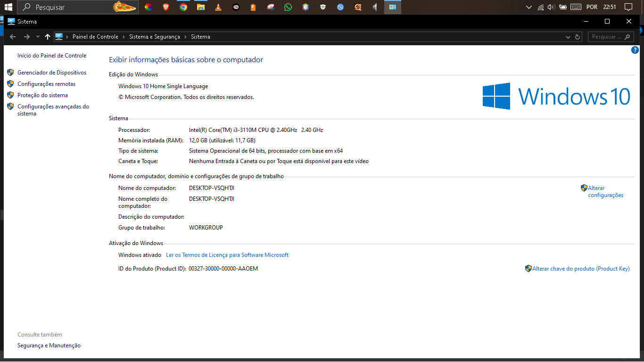Open the Windows Start menu
Screen dimensions: 644x362
point(8,7)
